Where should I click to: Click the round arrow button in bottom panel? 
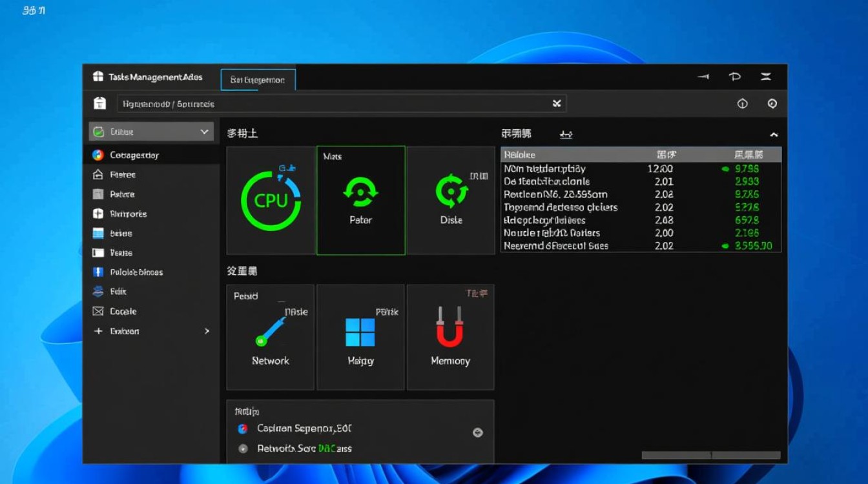[x=478, y=432]
